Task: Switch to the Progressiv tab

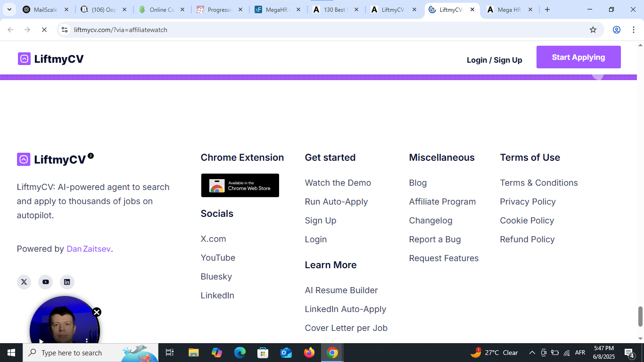Action: [x=220, y=9]
